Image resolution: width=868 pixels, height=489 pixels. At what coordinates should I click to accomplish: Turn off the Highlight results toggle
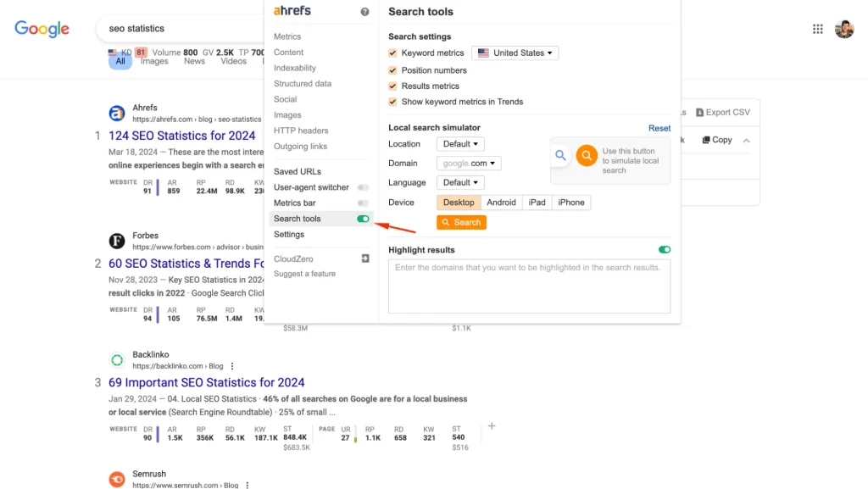pos(664,249)
